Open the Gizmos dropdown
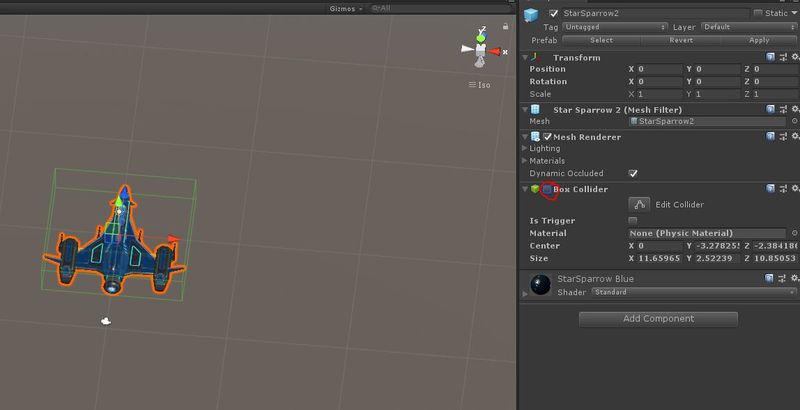Screen dimensions: 800x410 pyautogui.click(x=345, y=9)
